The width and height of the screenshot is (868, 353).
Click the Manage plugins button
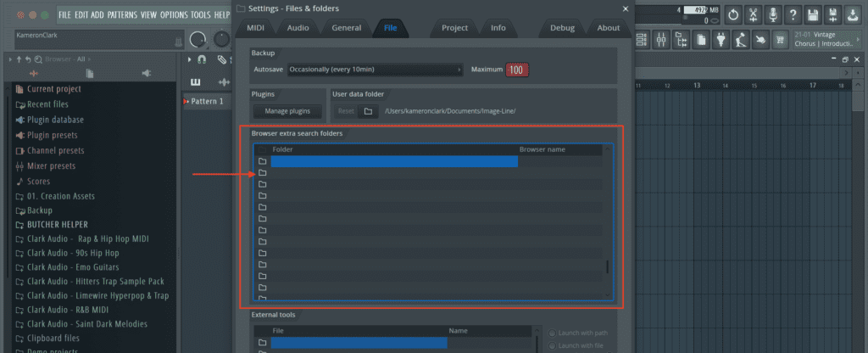click(287, 111)
